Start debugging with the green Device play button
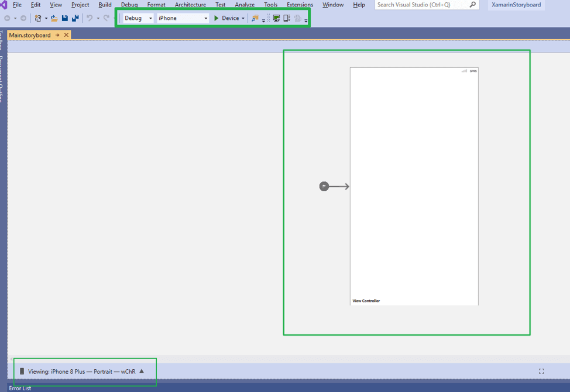Image resolution: width=570 pixels, height=392 pixels. 216,18
